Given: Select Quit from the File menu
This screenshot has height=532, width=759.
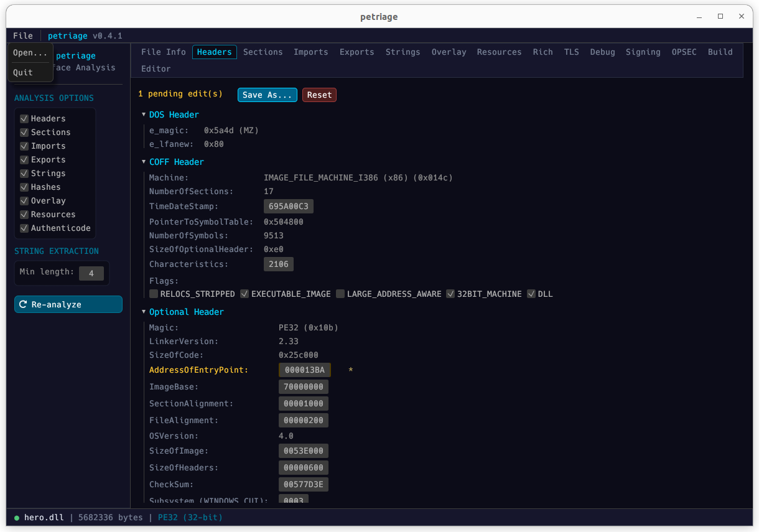Looking at the screenshot, I should pyautogui.click(x=23, y=72).
